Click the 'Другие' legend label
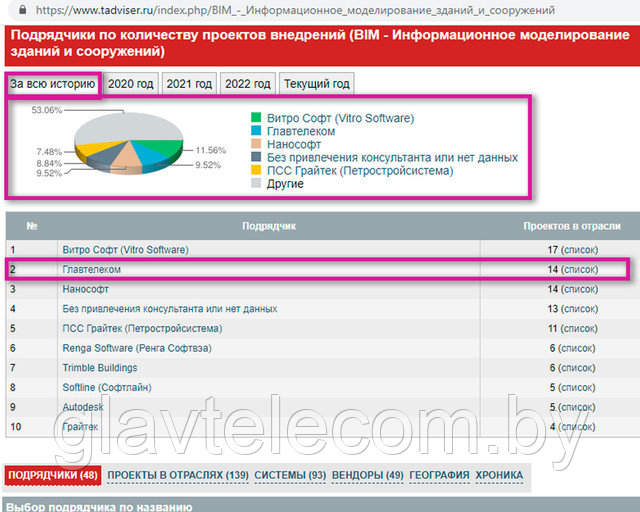 click(x=285, y=184)
